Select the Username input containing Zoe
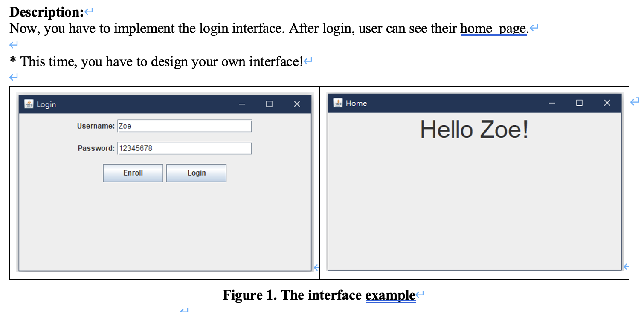 point(184,126)
